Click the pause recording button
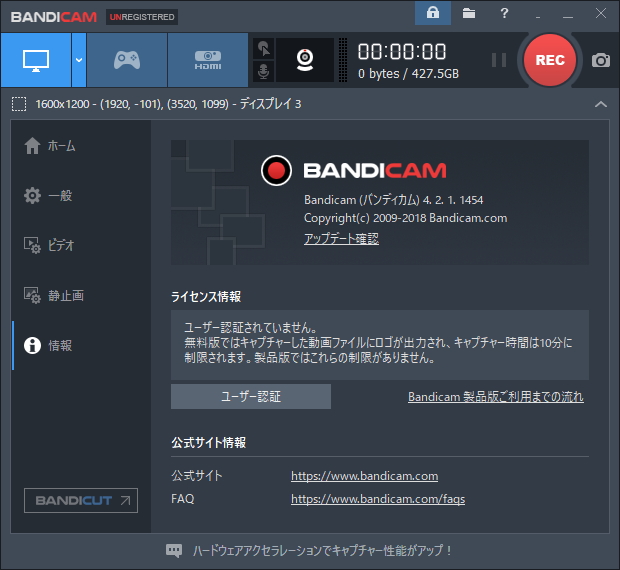This screenshot has height=570, width=620. [x=499, y=60]
